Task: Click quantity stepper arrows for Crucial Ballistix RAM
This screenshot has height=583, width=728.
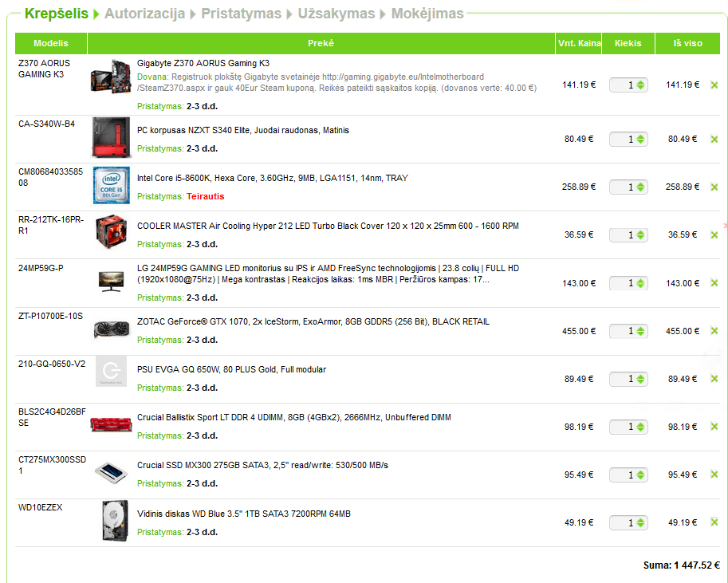Action: click(x=641, y=427)
